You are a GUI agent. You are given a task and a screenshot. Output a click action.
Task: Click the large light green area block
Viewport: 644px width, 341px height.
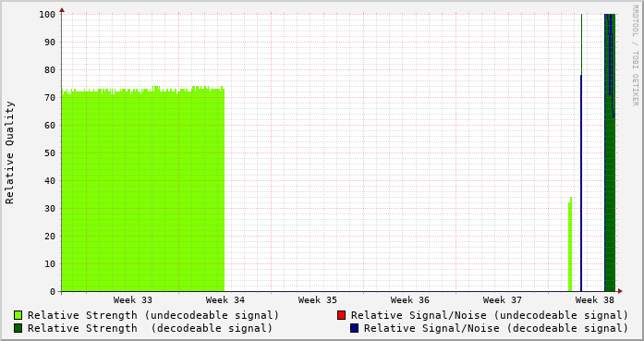coord(143,189)
